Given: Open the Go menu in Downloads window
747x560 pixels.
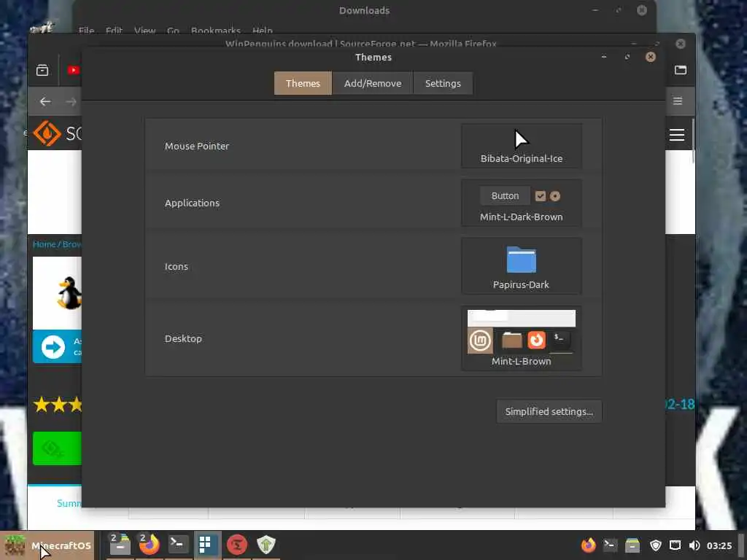Looking at the screenshot, I should click(173, 31).
